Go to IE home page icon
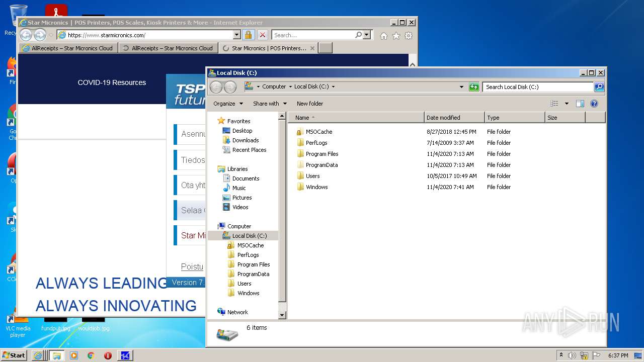Viewport: 644px width, 362px height. tap(384, 36)
